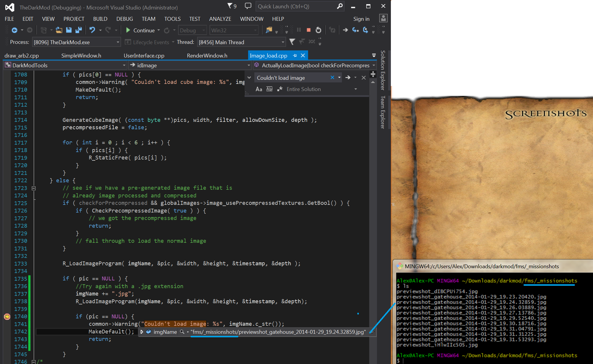Click the Undo arrow icon
Viewport: 593px width, 364px height.
coord(92,30)
